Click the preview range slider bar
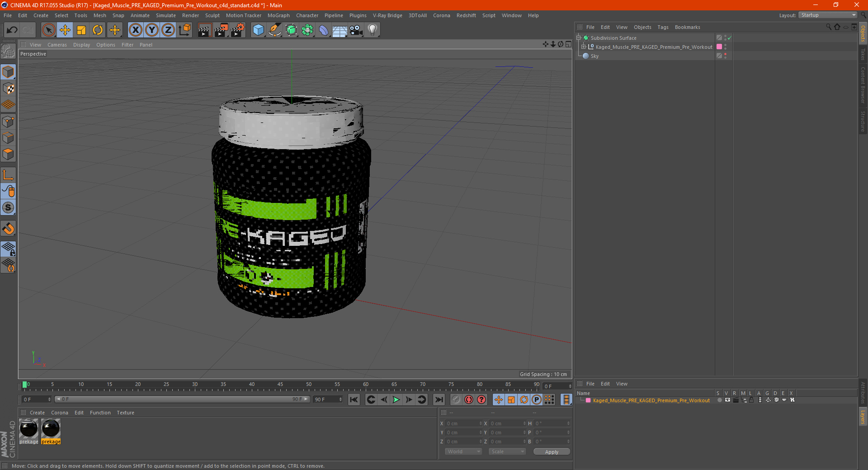 point(182,399)
